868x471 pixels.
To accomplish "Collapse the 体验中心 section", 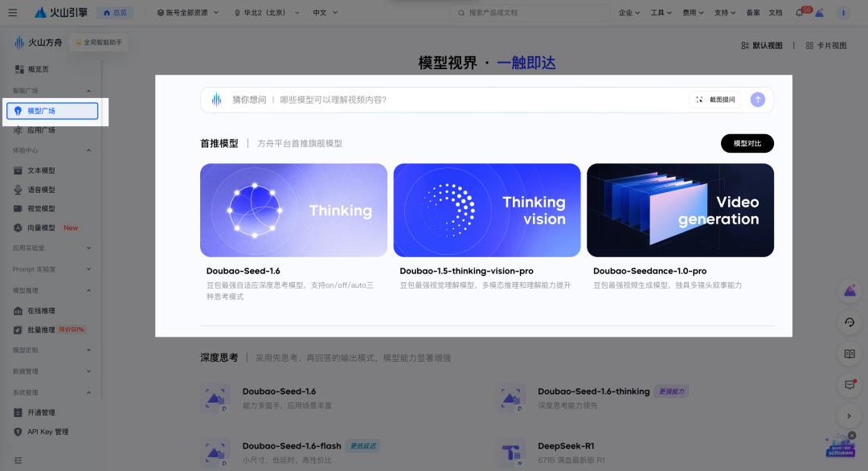I will click(88, 150).
